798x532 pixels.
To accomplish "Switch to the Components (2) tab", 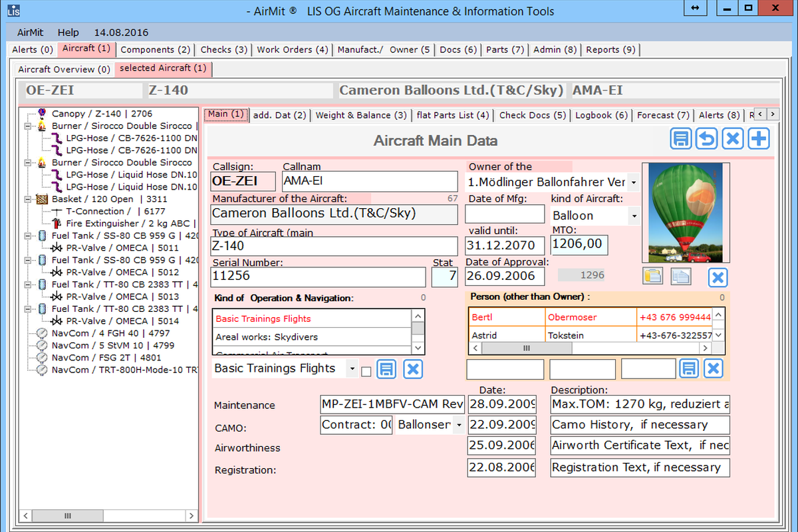I will click(x=156, y=50).
